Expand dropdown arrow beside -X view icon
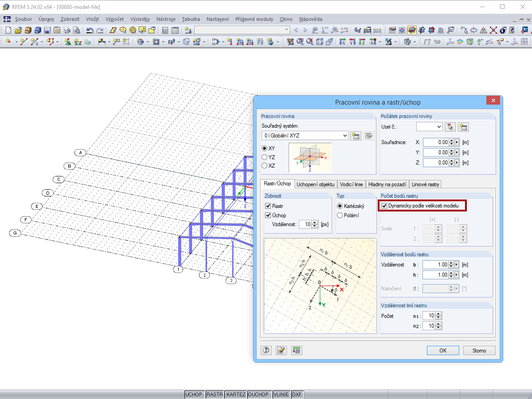The width and height of the screenshot is (532, 399). [x=380, y=42]
